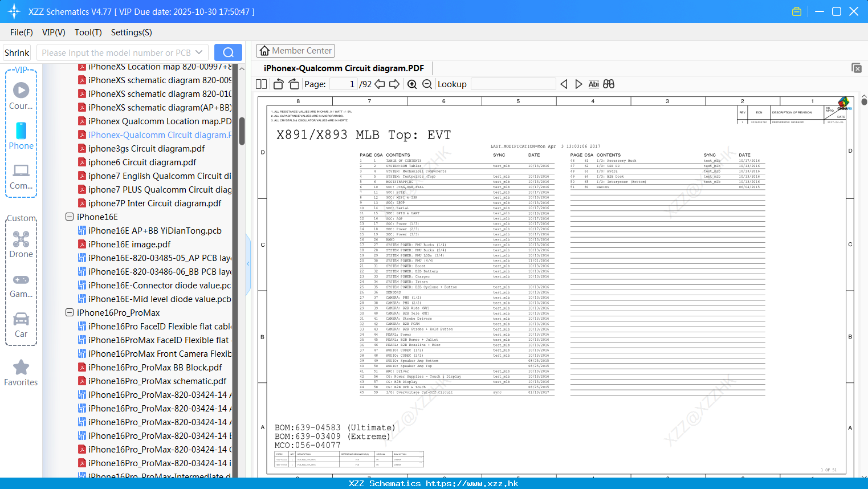This screenshot has height=489, width=868.
Task: Click the yellow toolbox icon in title bar
Action: click(x=797, y=11)
